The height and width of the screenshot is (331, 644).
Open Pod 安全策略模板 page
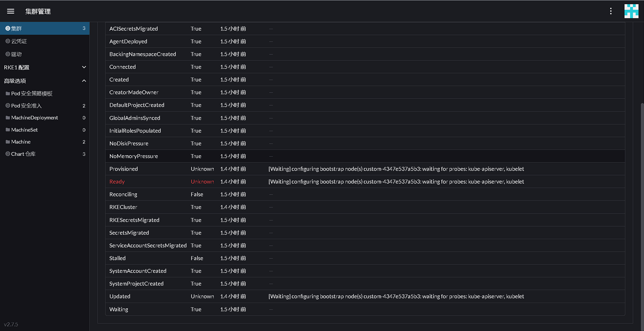point(32,94)
